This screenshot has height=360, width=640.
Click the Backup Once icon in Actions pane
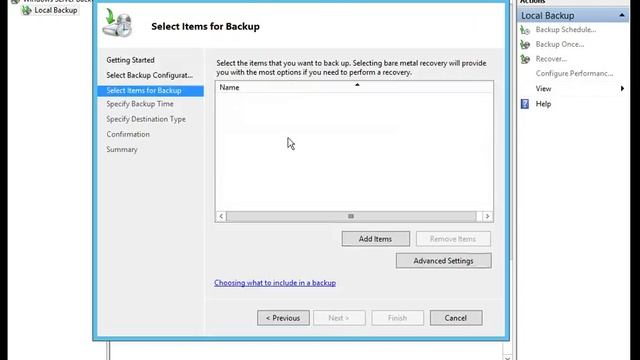click(525, 44)
